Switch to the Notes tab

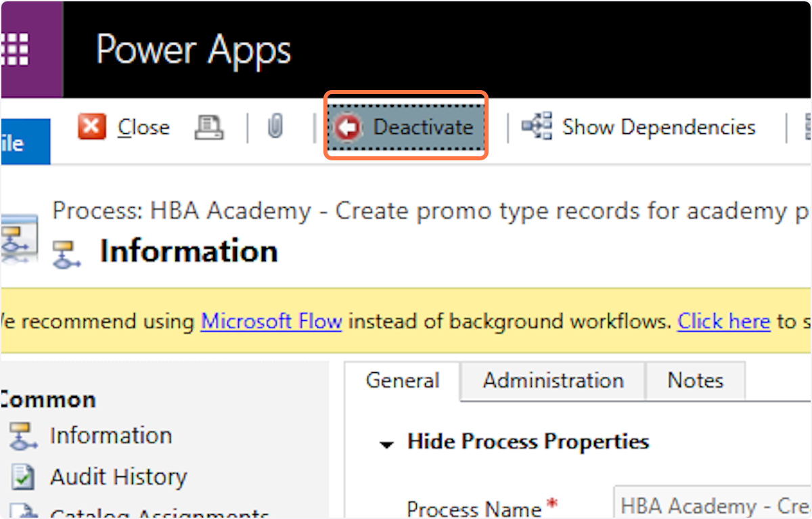point(696,380)
